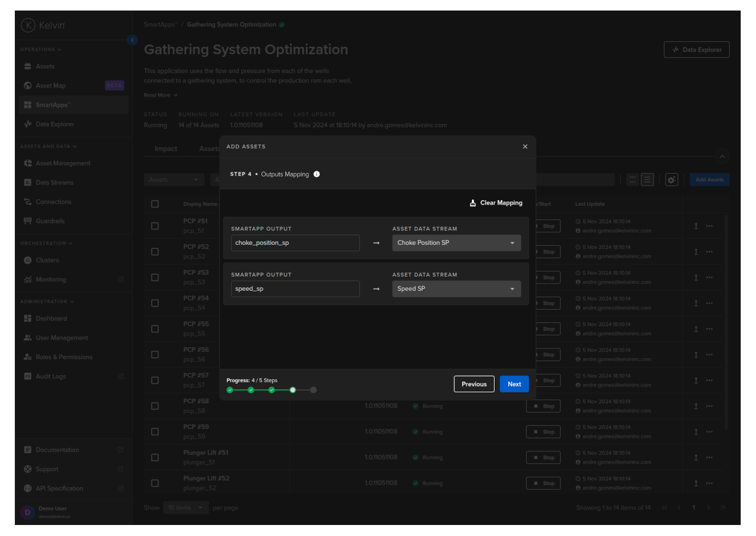Click the info icon beside Outputs Mapping
Screen dimensions: 756x536
(317, 174)
